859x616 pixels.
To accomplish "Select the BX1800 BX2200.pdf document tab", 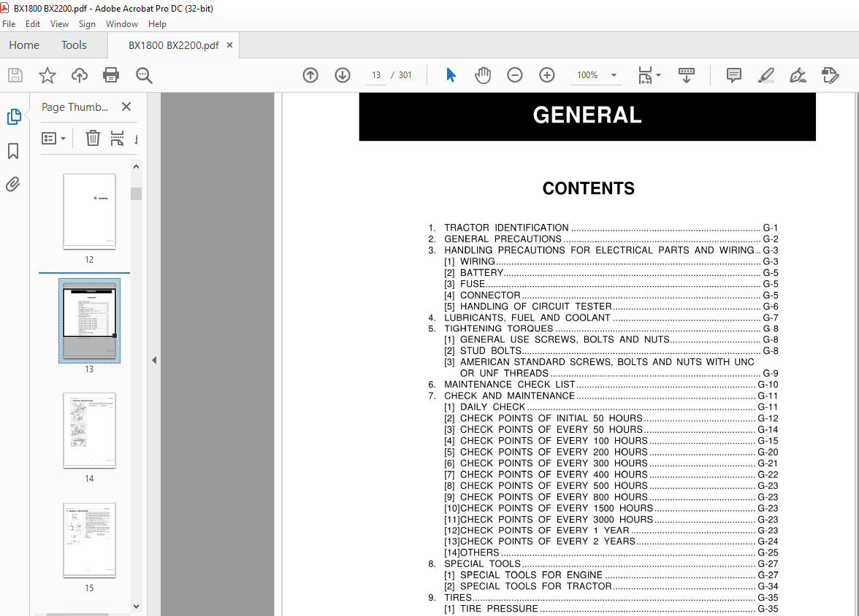I will [x=174, y=45].
